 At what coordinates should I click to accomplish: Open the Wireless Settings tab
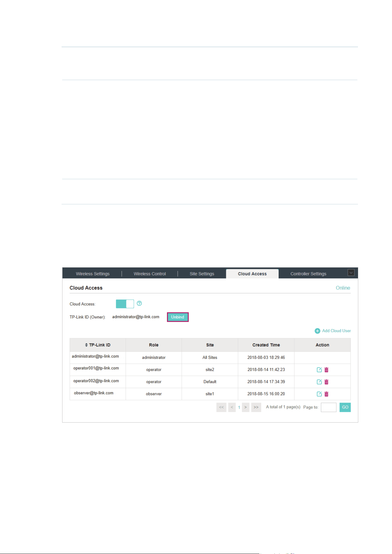pyautogui.click(x=93, y=274)
